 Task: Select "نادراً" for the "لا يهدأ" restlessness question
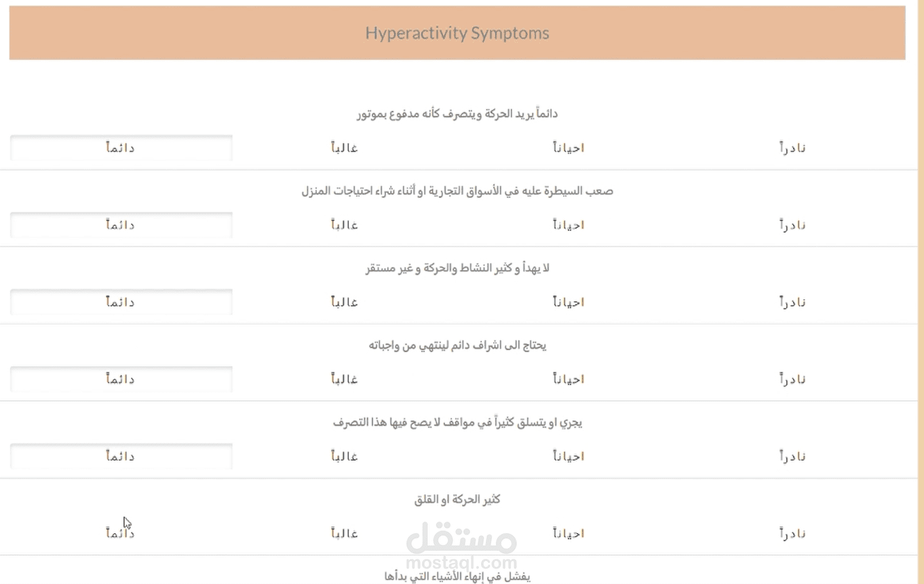tap(792, 302)
